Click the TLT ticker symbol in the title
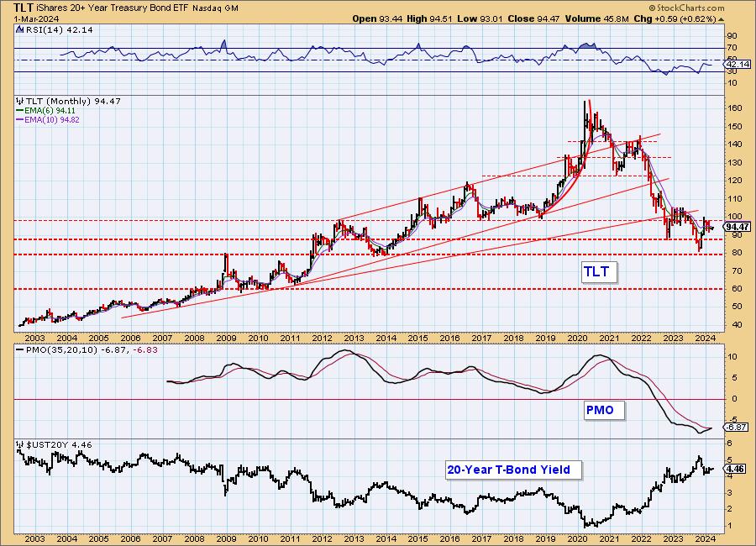Viewport: 756px width, 546px height. tap(24, 8)
